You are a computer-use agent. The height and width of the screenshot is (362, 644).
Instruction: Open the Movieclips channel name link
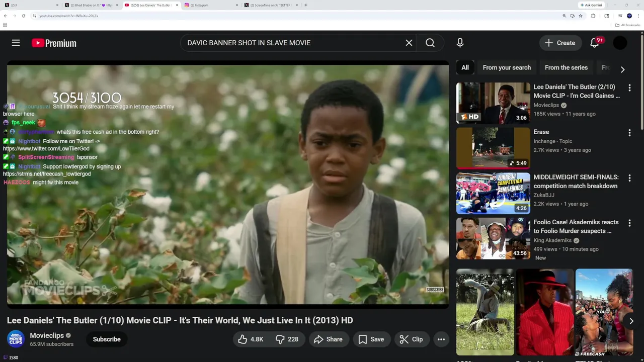pyautogui.click(x=47, y=335)
